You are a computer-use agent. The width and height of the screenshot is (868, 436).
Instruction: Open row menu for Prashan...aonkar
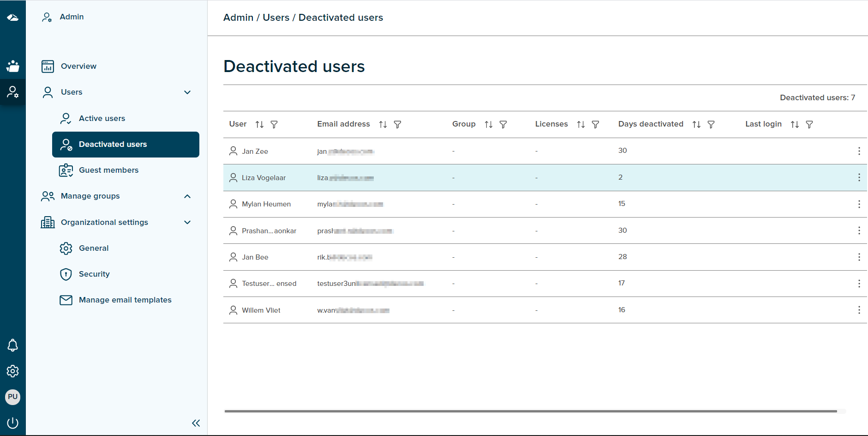click(859, 230)
